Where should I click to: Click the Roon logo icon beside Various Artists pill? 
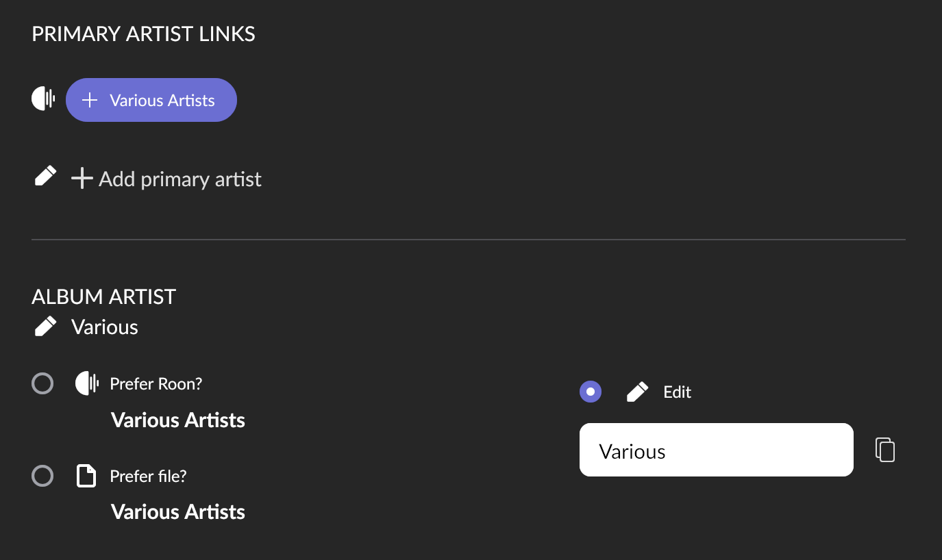[43, 99]
